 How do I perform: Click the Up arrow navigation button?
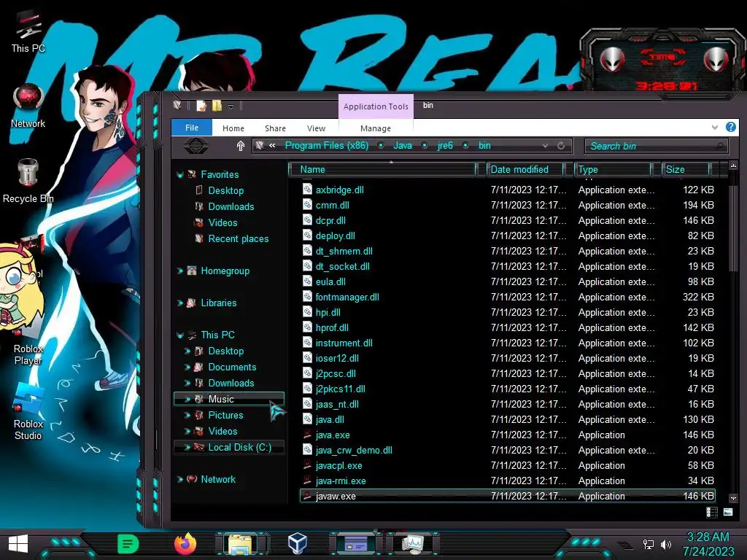pos(241,146)
